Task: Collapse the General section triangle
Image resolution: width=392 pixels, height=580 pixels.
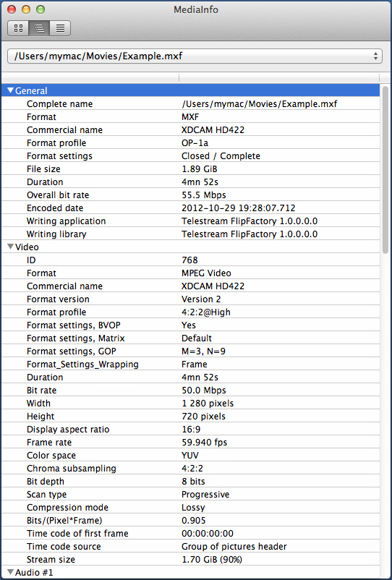Action: (x=10, y=90)
